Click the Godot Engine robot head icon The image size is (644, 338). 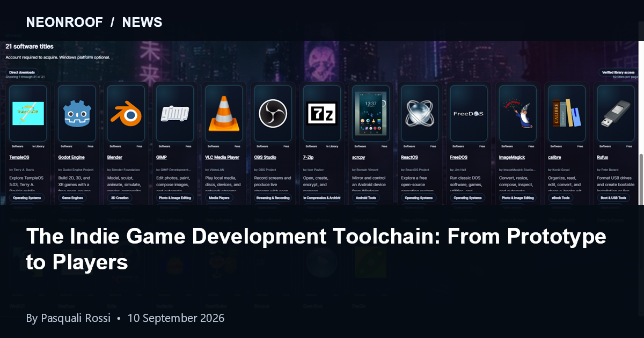pyautogui.click(x=77, y=113)
